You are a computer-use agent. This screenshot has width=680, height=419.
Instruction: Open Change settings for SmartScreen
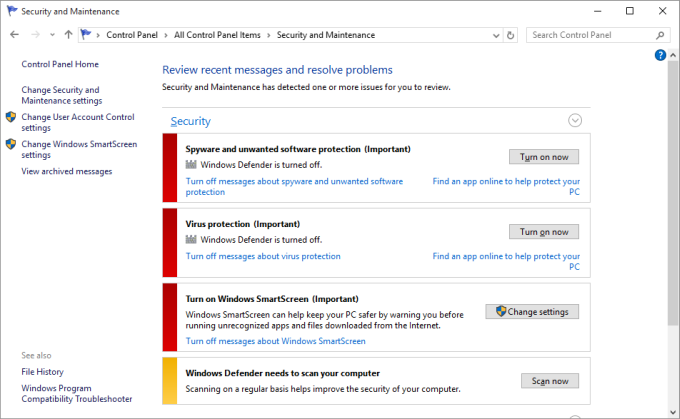click(x=532, y=312)
